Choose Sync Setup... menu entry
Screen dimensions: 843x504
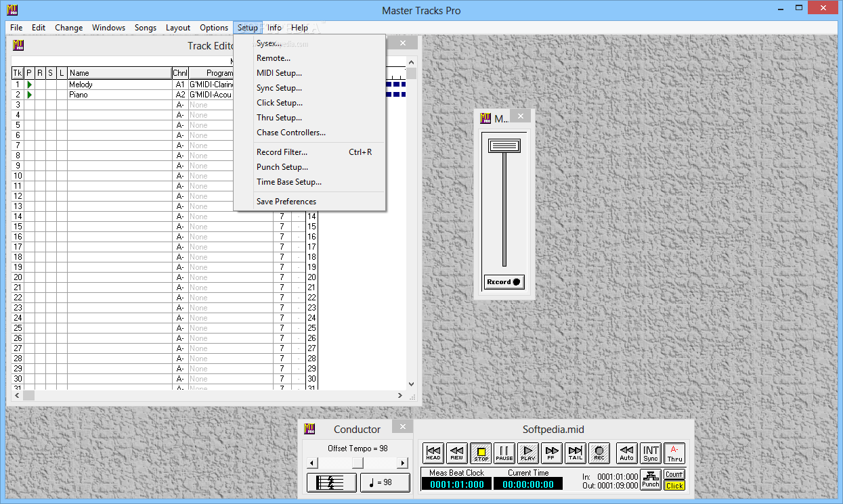[309, 88]
